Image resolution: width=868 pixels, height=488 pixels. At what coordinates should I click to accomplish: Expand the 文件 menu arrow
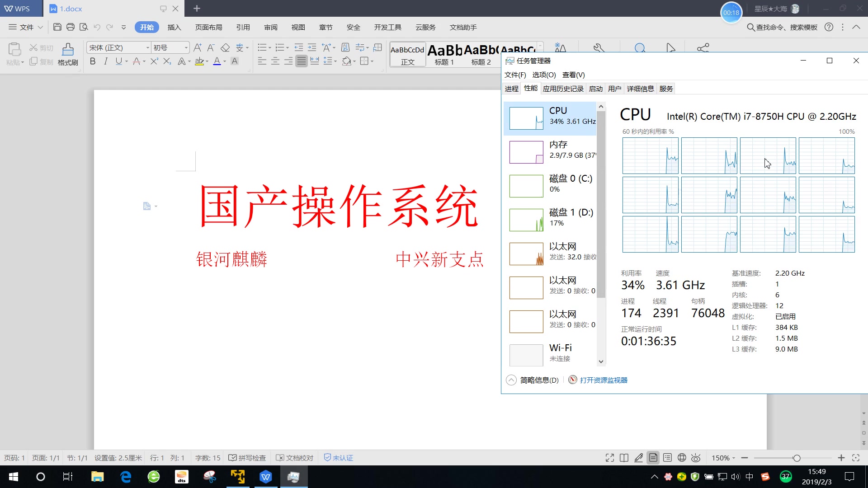(40, 27)
